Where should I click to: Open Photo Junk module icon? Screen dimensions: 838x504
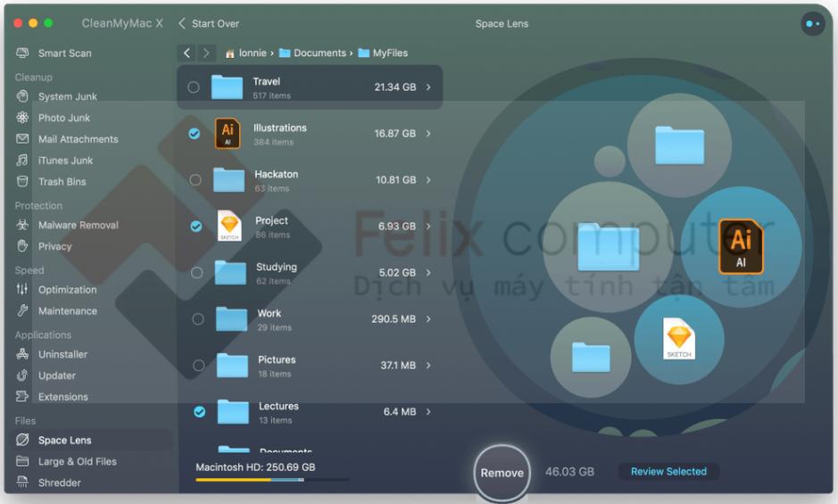click(x=22, y=118)
